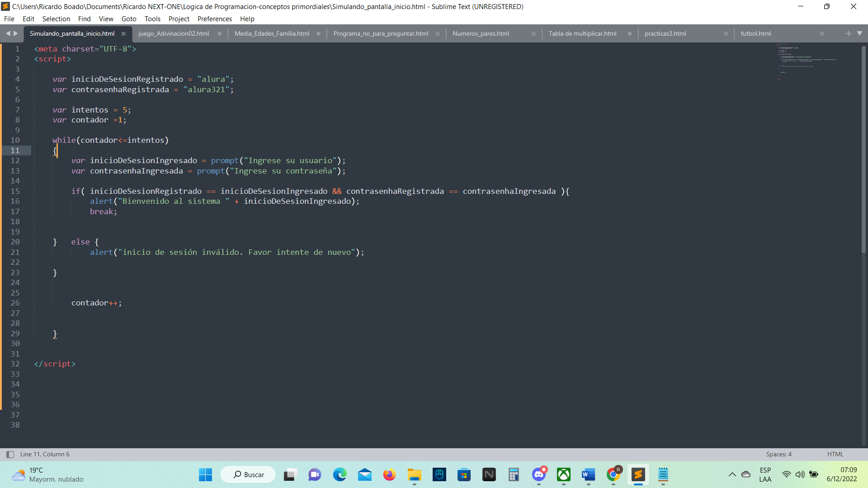Open the Project menu

click(x=179, y=19)
